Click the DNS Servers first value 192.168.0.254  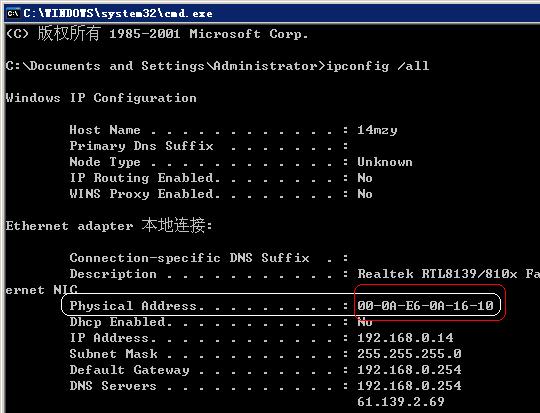click(409, 386)
